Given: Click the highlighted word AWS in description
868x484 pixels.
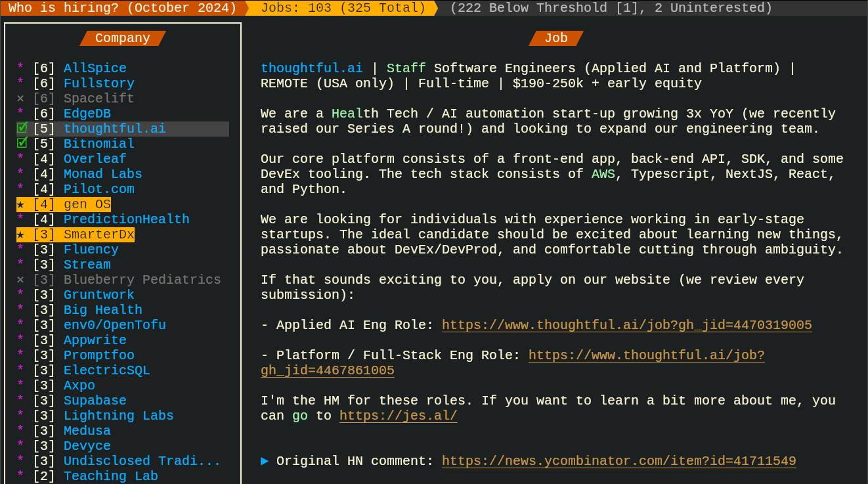Looking at the screenshot, I should pyautogui.click(x=603, y=174).
